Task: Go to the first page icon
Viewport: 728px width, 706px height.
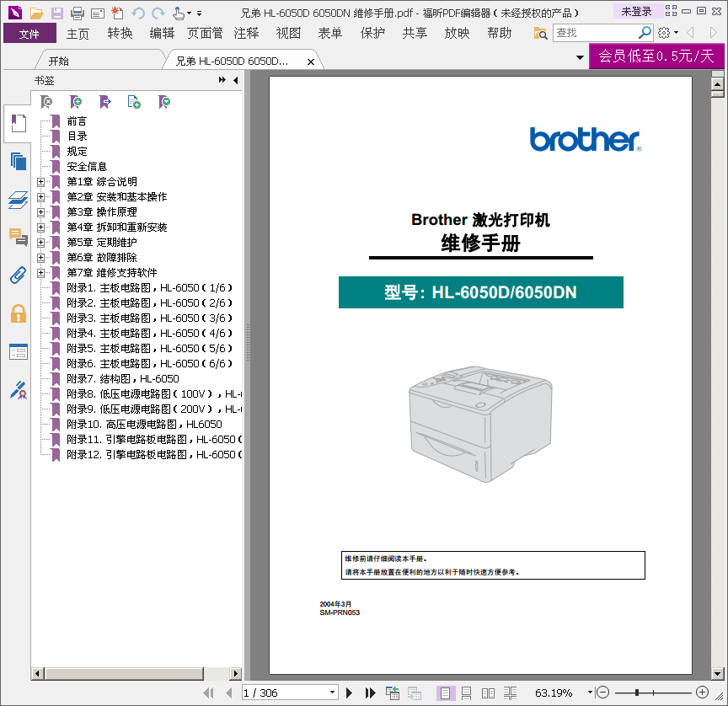Action: [208, 693]
